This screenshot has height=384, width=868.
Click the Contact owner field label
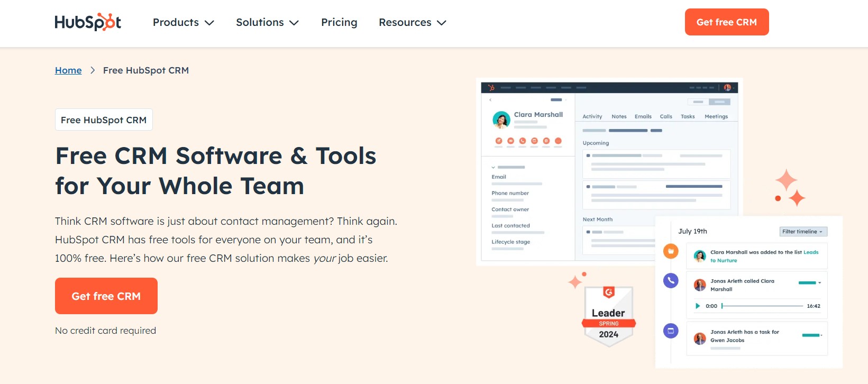pyautogui.click(x=510, y=209)
